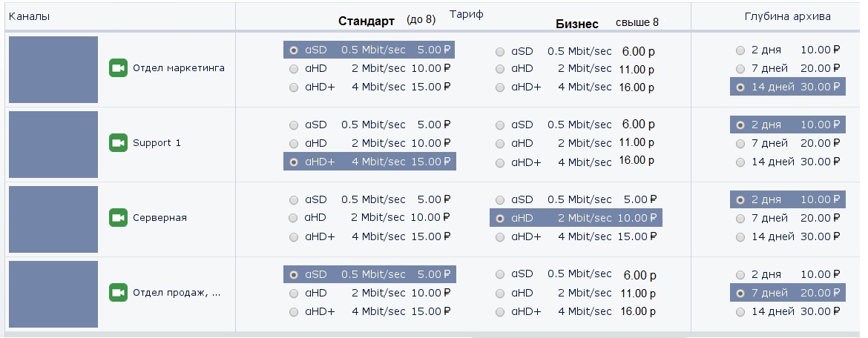Click the Support 1 channel name
Viewport: 868px width, 338px height.
click(157, 143)
